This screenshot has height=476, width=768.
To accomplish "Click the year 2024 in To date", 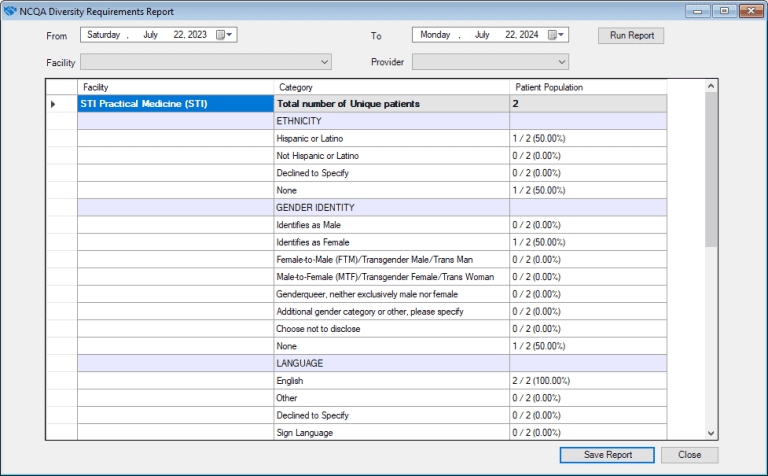I will [530, 35].
